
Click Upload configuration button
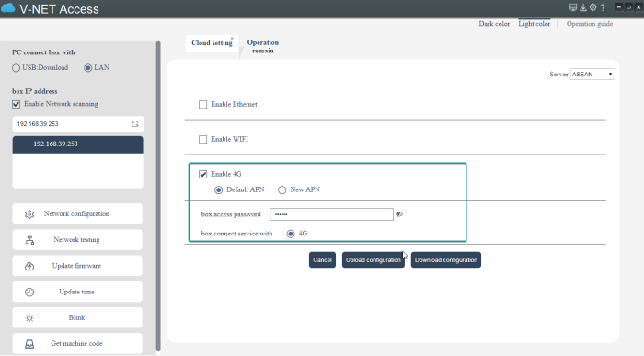(373, 260)
